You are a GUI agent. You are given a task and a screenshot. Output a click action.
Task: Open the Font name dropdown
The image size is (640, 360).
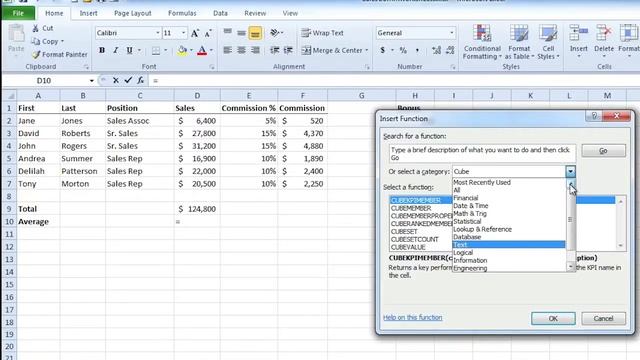[158, 33]
